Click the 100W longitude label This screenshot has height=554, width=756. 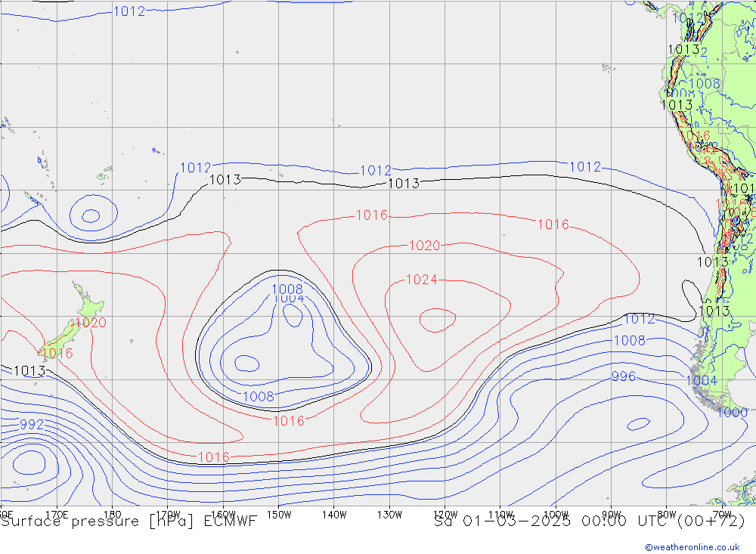pos(556,515)
